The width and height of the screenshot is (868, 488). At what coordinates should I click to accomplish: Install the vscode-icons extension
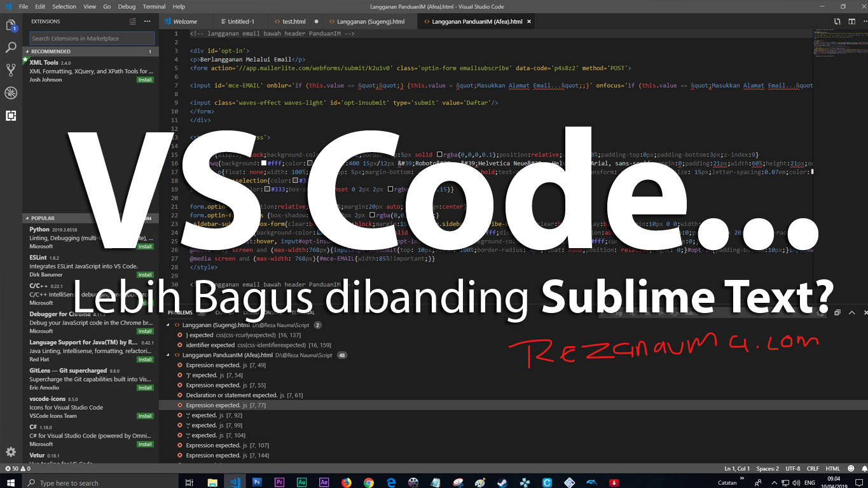pyautogui.click(x=145, y=416)
